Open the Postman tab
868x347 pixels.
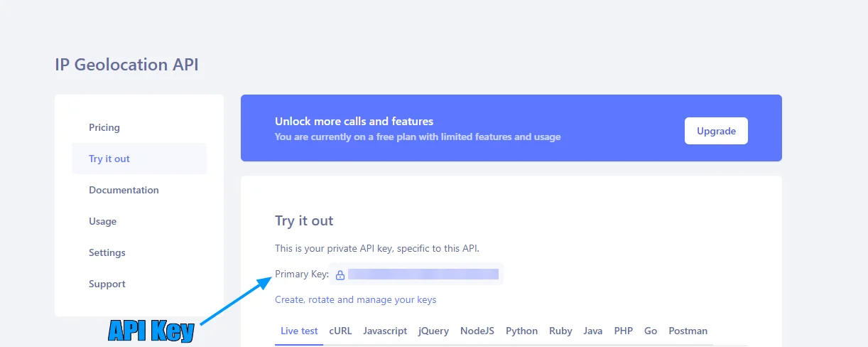pyautogui.click(x=688, y=331)
